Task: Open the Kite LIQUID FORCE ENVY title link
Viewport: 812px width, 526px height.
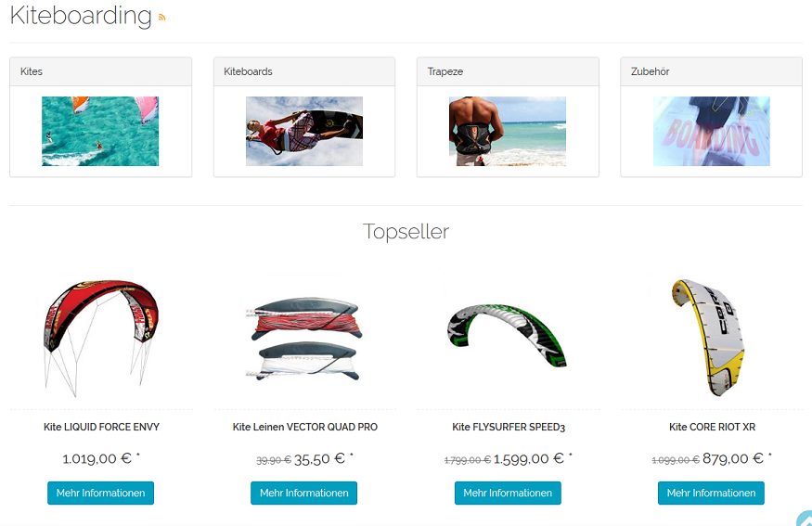Action: pos(101,427)
